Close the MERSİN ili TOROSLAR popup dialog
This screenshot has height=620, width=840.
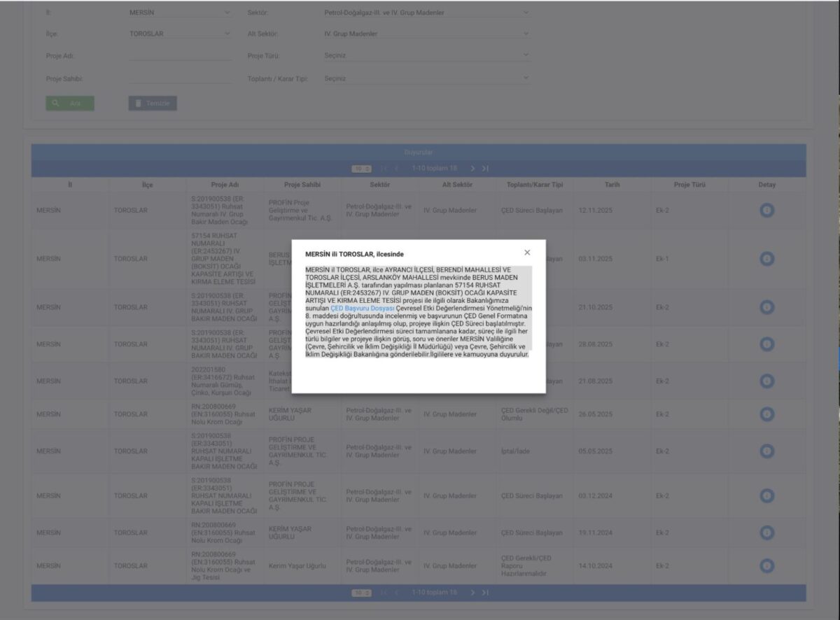[527, 253]
